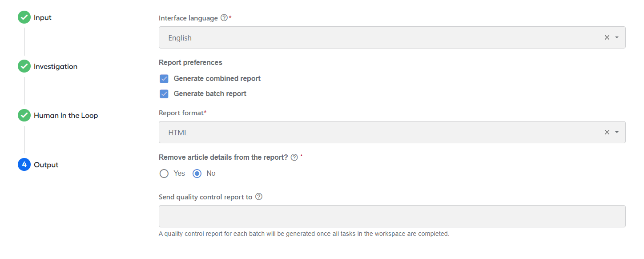The height and width of the screenshot is (259, 644).
Task: Go to the Input step
Action: tap(43, 18)
